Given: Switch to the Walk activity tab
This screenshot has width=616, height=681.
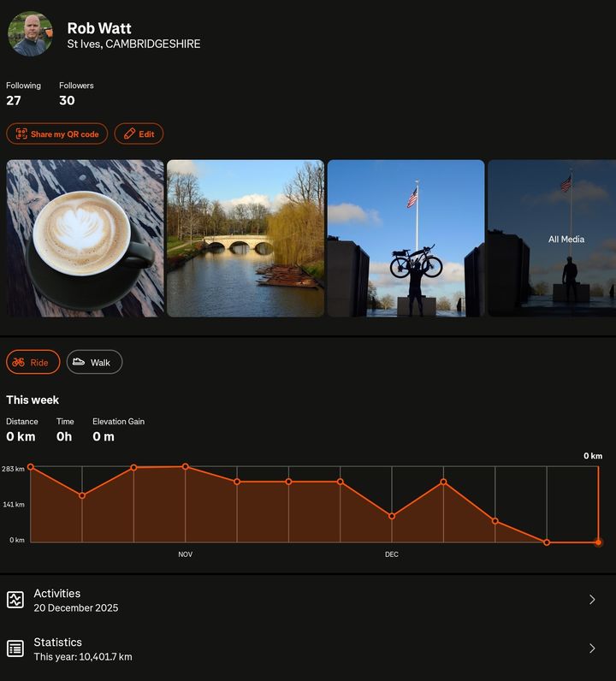Looking at the screenshot, I should click(94, 363).
